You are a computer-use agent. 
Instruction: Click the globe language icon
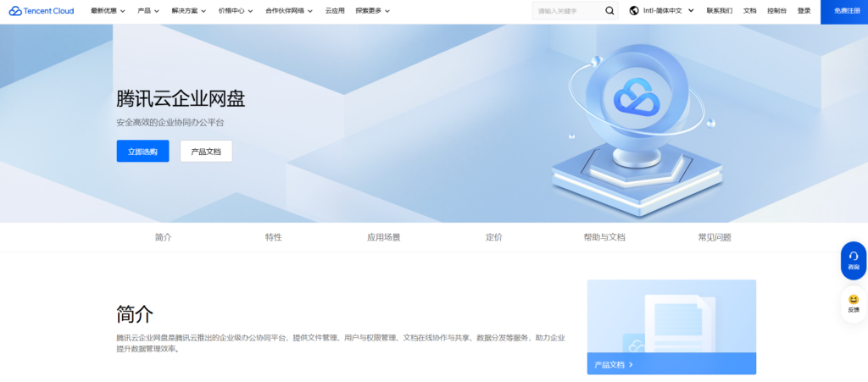tap(634, 11)
